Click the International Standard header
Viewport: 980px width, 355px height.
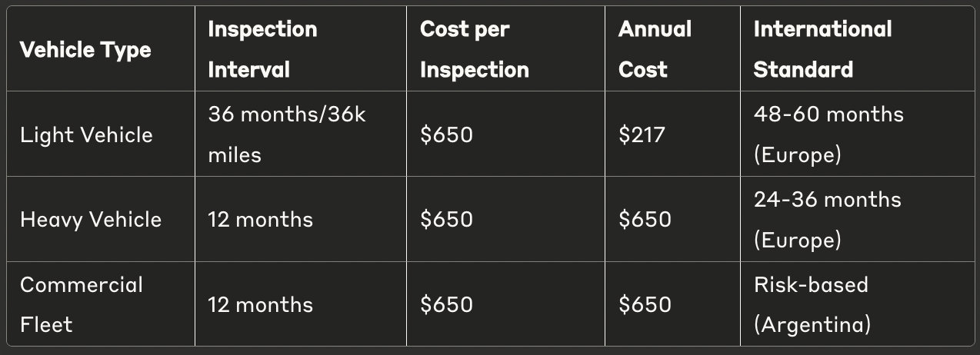(822, 49)
